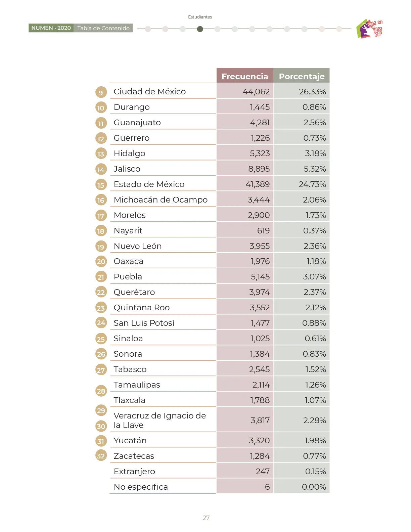Jump to the first section dot in navigation
The width and height of the screenshot is (411, 532).
click(x=148, y=29)
